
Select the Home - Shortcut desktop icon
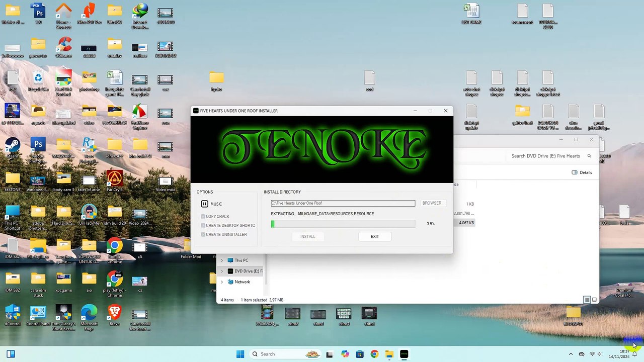(63, 16)
